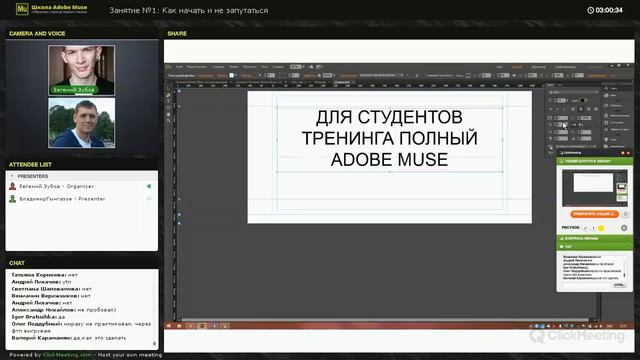Open the Справка menu in Muse
This screenshot has width=640, height=360.
click(x=278, y=67)
